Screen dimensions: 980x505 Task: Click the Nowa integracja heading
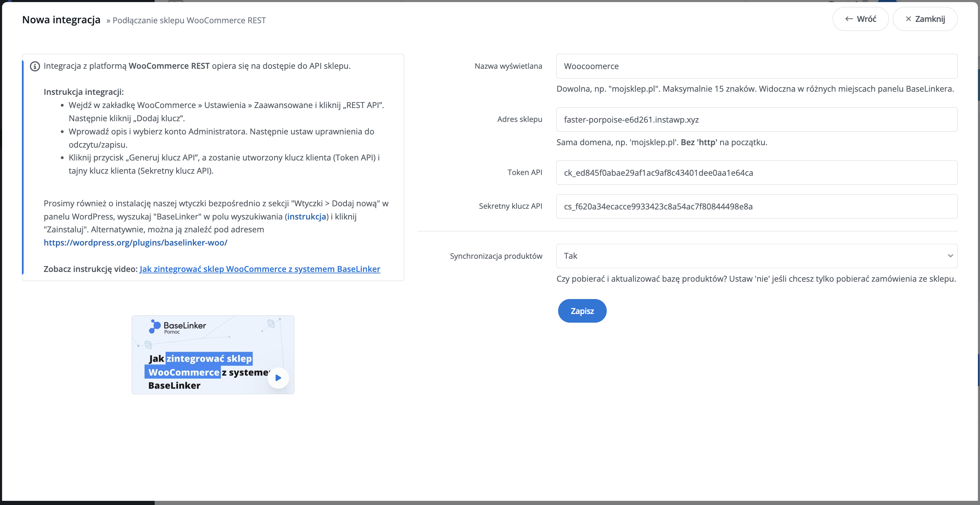click(61, 20)
